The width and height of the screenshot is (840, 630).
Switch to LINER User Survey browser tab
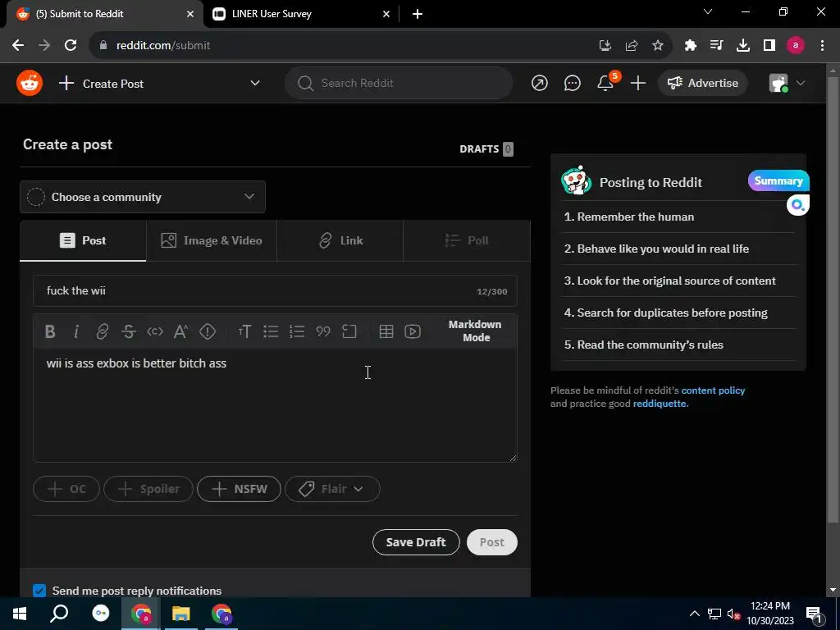(x=302, y=14)
